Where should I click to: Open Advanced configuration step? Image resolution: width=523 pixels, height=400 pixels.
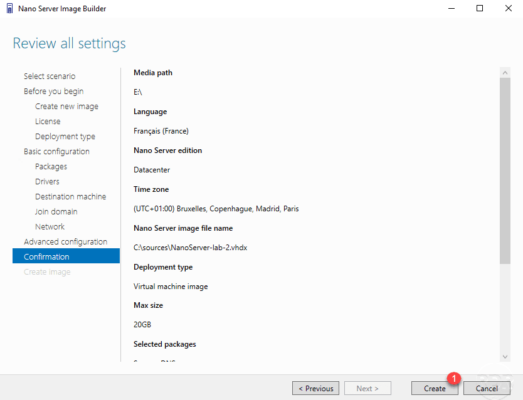[65, 242]
